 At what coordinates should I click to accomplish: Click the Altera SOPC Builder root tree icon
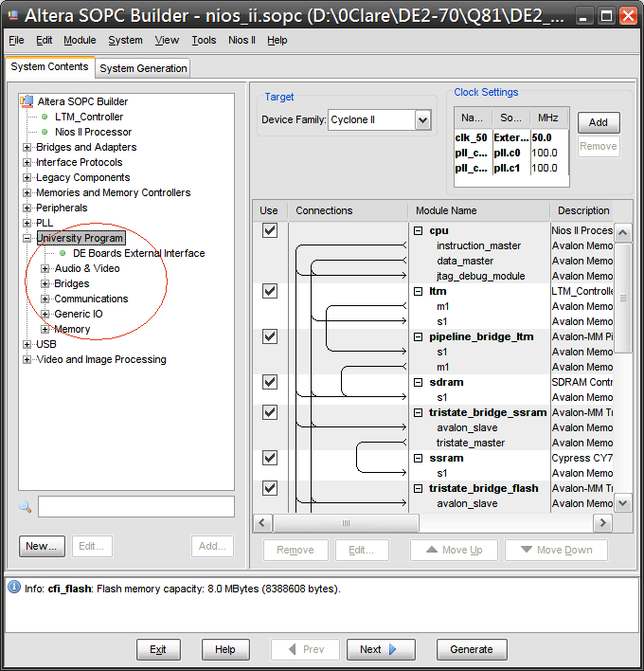pos(27,101)
